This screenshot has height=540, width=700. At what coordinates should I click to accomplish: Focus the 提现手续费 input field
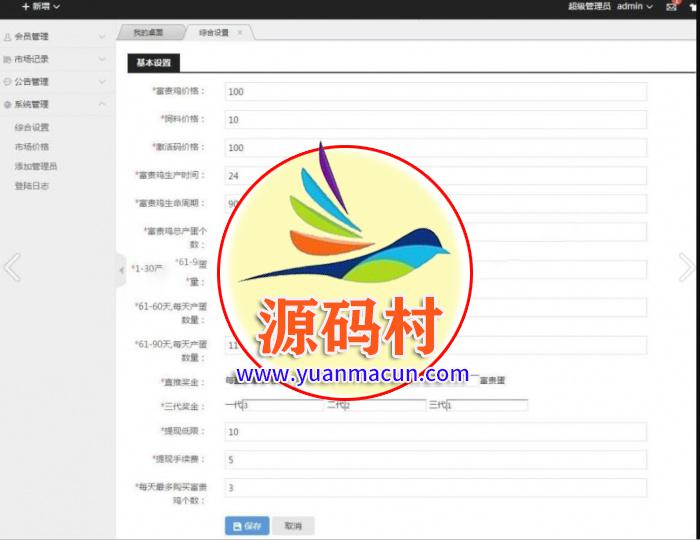pos(436,460)
